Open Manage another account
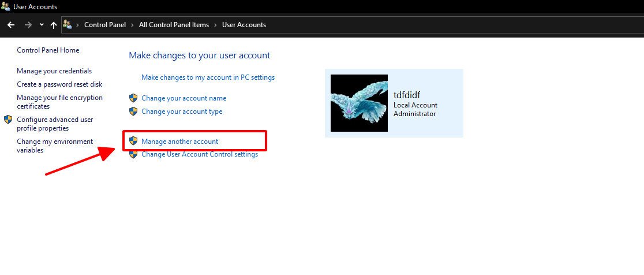 coord(179,141)
